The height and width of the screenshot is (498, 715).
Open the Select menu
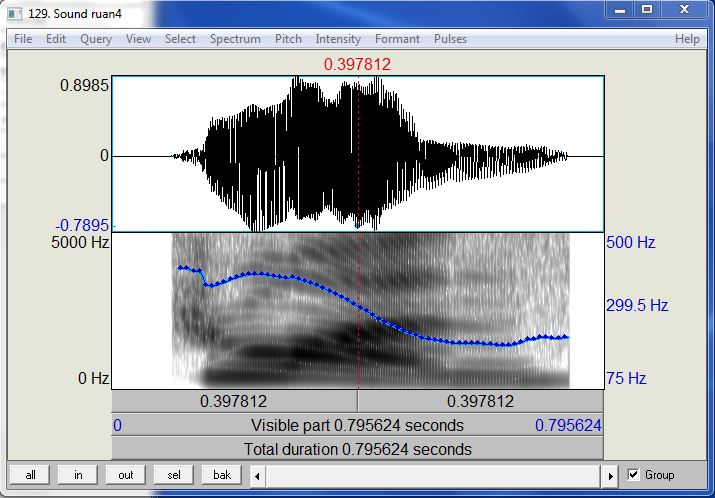pyautogui.click(x=180, y=39)
